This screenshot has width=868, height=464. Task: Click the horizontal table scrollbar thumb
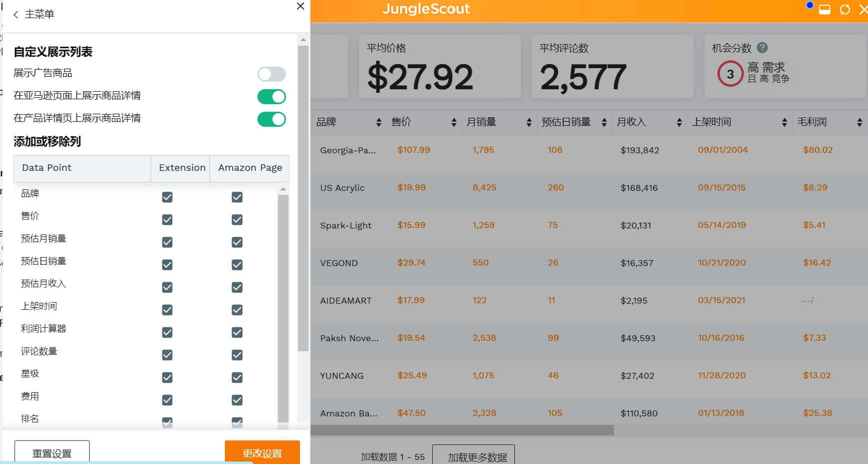(x=462, y=430)
